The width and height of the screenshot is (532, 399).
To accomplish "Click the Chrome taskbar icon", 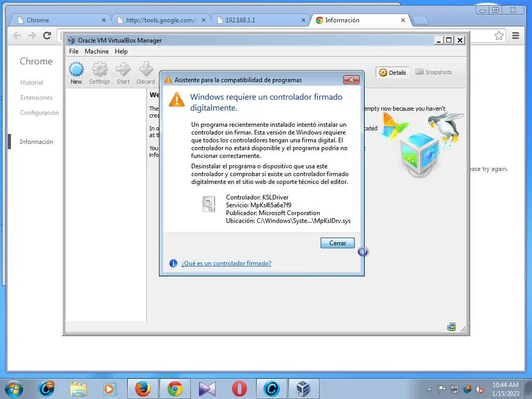I will (175, 389).
